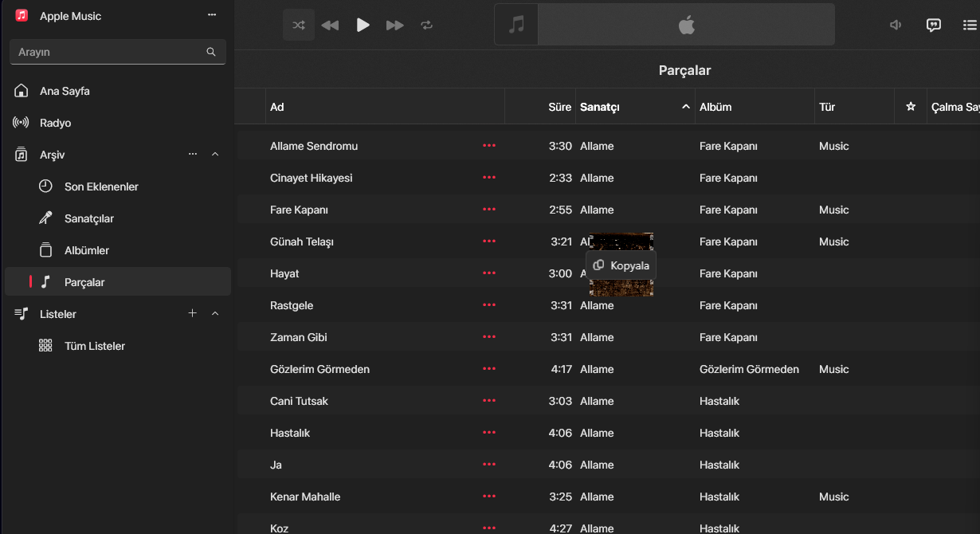The height and width of the screenshot is (534, 980).
Task: Toggle shuffle playback mode
Action: [299, 25]
